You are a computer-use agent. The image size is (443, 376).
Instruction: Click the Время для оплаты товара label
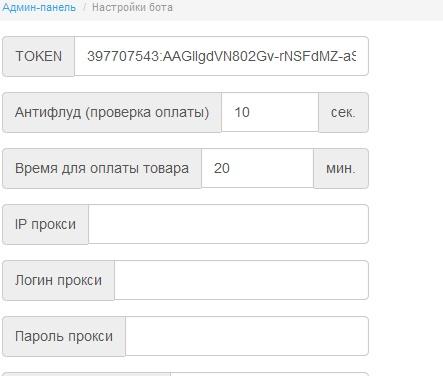pos(102,168)
